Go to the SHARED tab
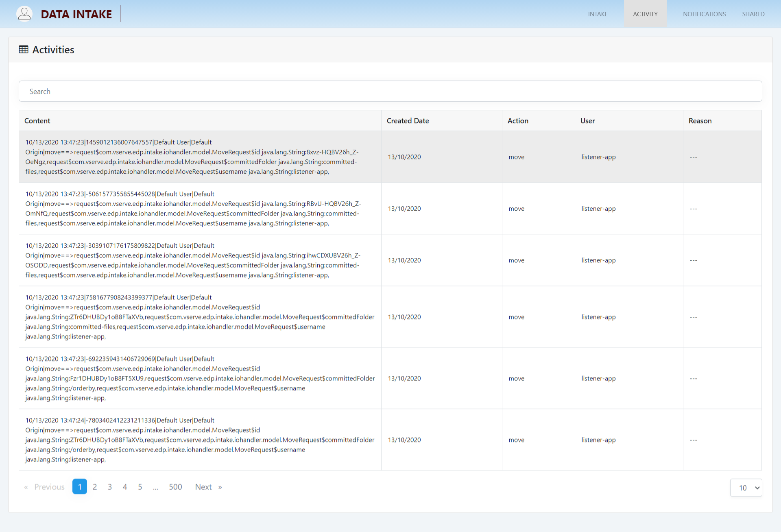Viewport: 781px width, 532px height. 753,14
